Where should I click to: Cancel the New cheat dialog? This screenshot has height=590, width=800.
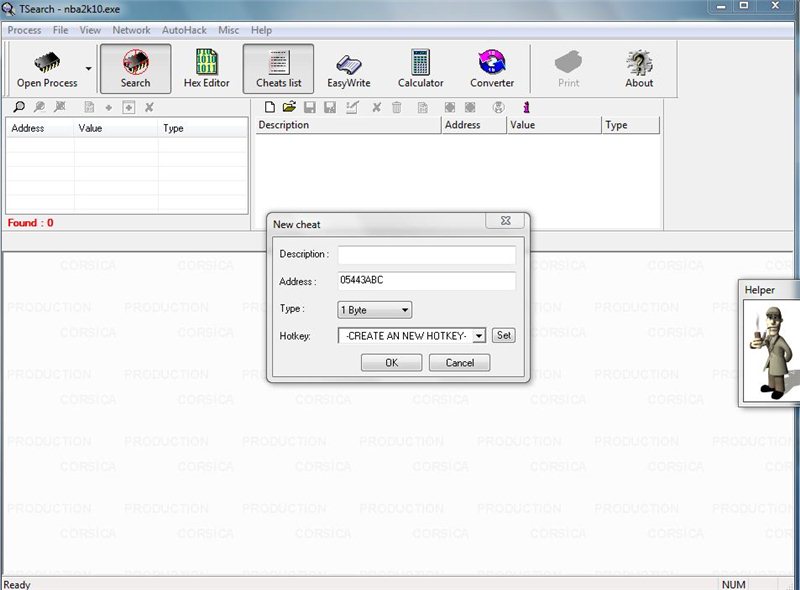point(460,363)
